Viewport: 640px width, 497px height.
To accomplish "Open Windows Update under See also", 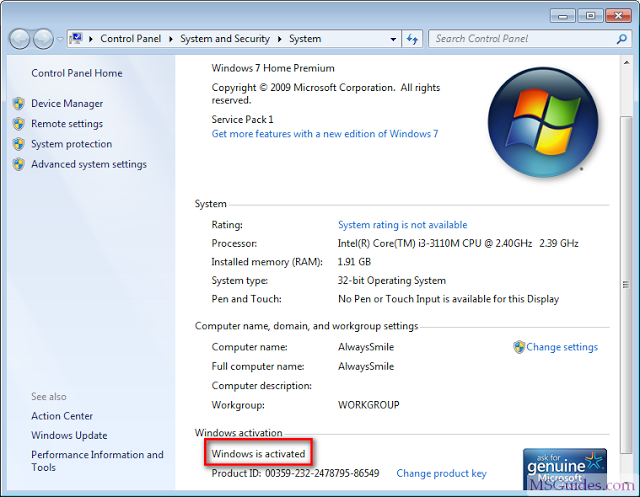I will pyautogui.click(x=69, y=435).
